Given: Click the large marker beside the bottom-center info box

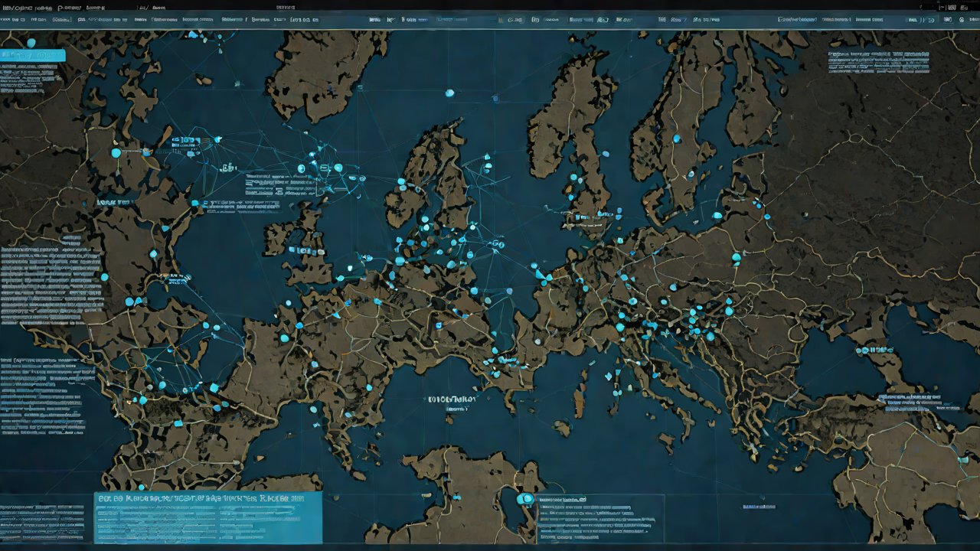Looking at the screenshot, I should click(x=525, y=499).
